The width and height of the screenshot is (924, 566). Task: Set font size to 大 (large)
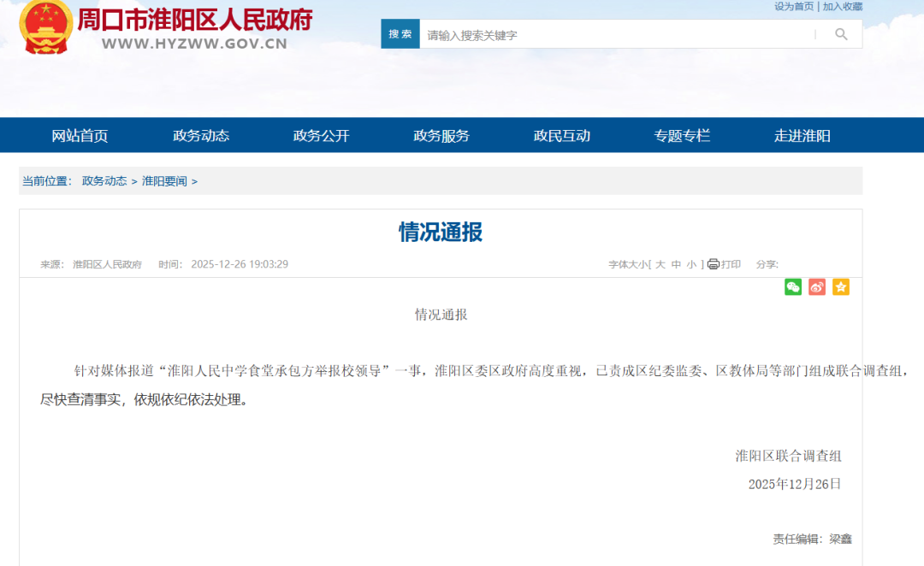tap(660, 265)
